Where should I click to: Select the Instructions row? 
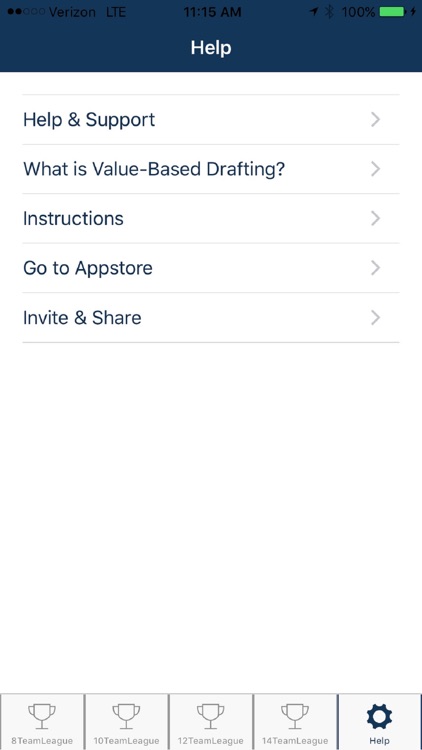(x=211, y=219)
